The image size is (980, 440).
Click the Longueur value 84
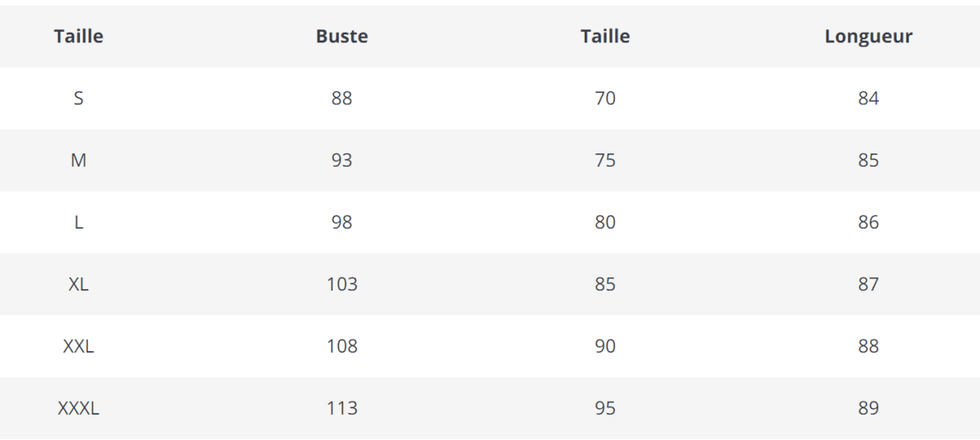[868, 98]
